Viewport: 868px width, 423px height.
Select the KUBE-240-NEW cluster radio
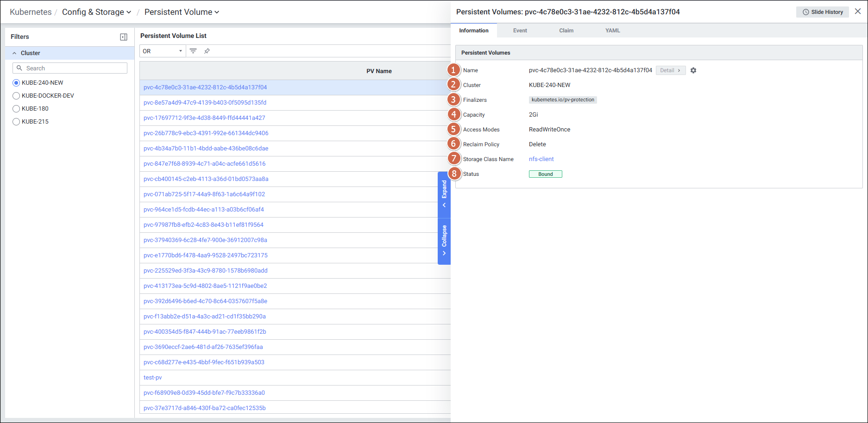tap(16, 83)
